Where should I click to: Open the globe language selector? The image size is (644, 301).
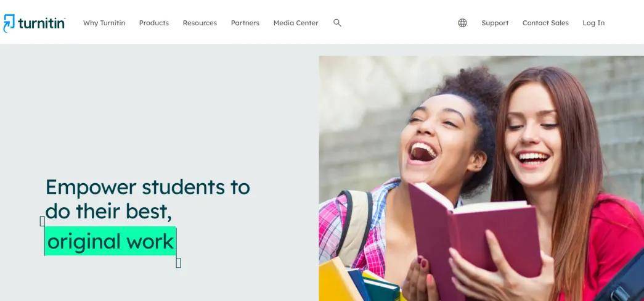pyautogui.click(x=462, y=23)
